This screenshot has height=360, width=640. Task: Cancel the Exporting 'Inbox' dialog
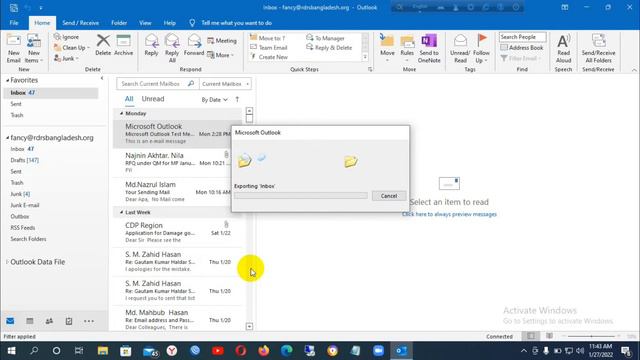389,196
